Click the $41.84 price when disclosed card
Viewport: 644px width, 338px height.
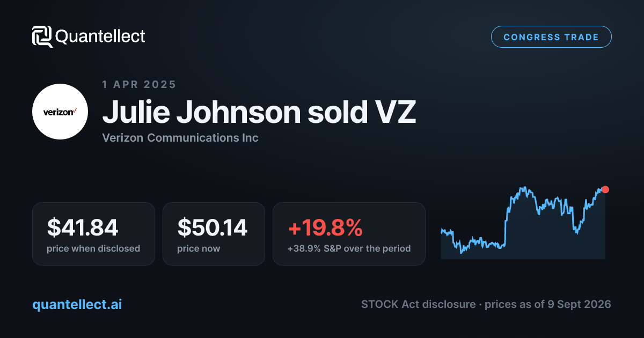[93, 233]
